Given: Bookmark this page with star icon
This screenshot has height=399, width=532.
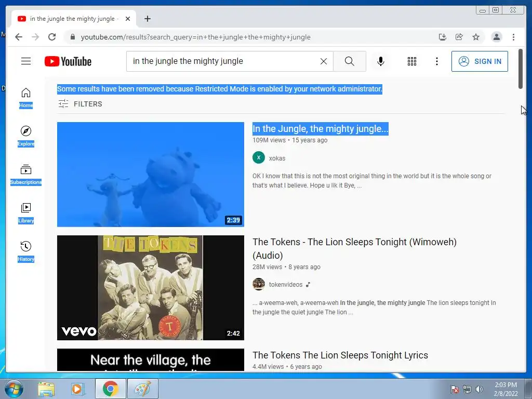Looking at the screenshot, I should point(476,37).
